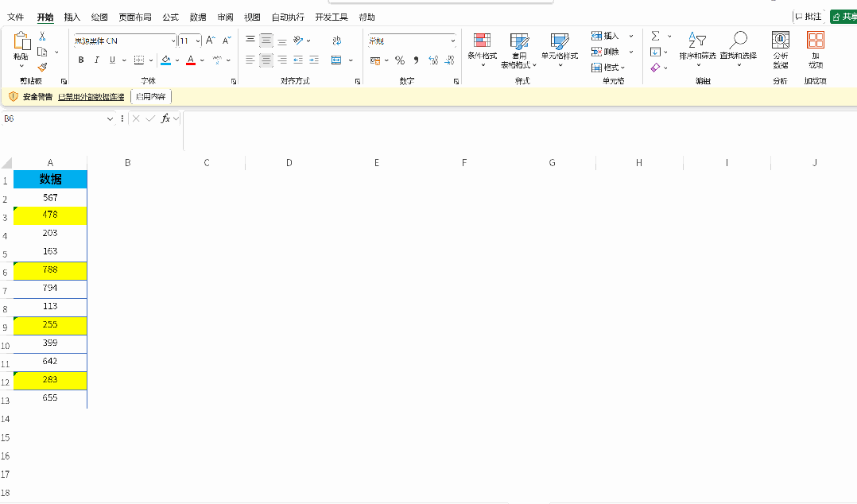Increase decimal places
857x504 pixels.
coord(433,60)
